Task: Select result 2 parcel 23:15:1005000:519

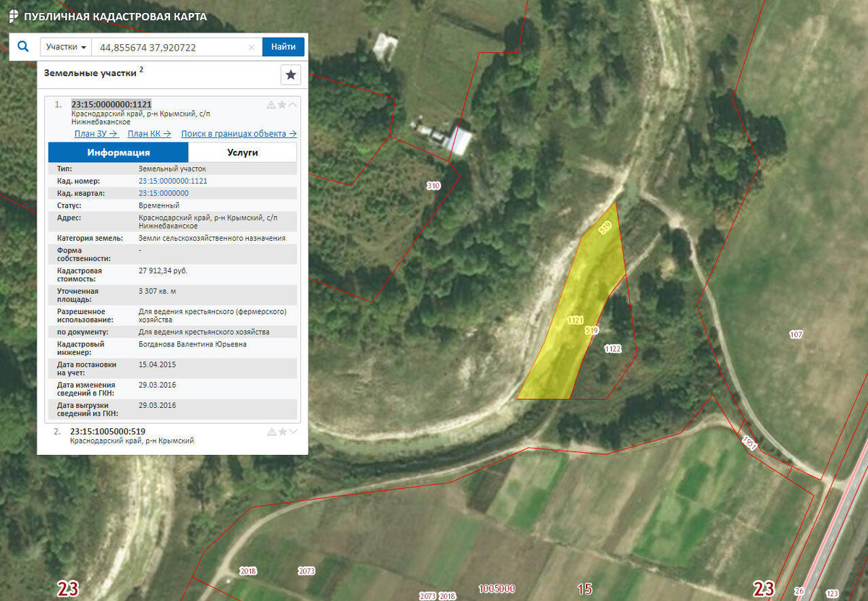Action: 108,431
